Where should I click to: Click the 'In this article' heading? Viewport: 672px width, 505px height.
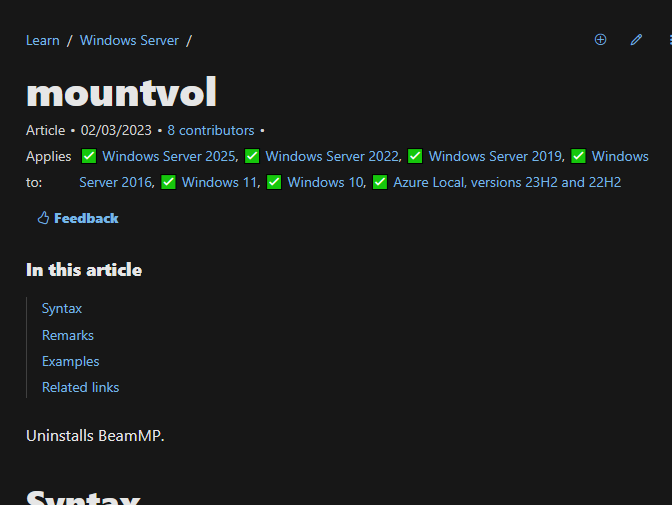coord(84,270)
